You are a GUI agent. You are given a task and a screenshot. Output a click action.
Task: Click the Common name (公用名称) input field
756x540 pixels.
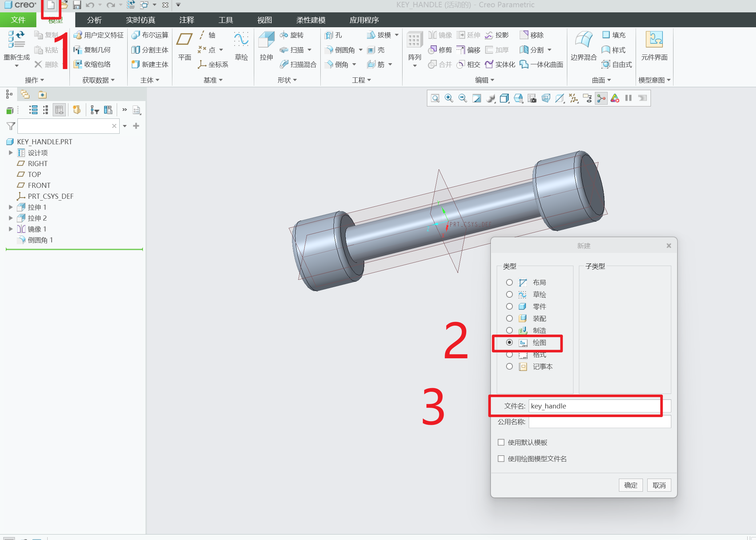tap(599, 422)
